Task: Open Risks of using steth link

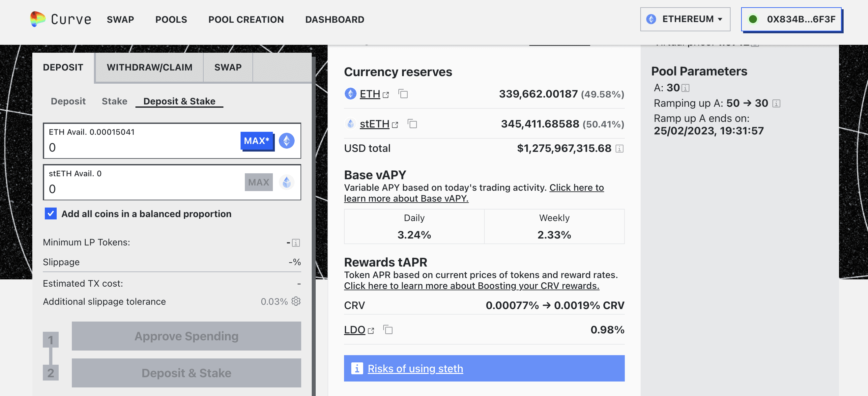Action: [415, 368]
